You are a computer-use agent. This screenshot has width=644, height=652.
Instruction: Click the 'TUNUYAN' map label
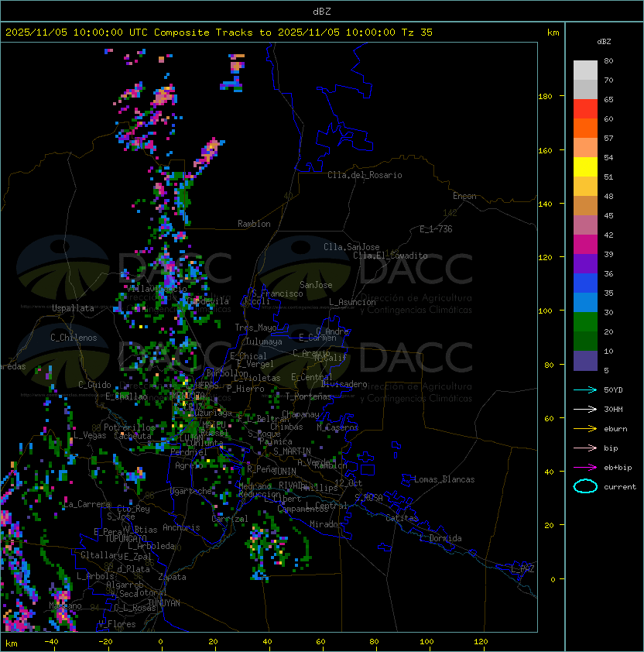pos(164,603)
